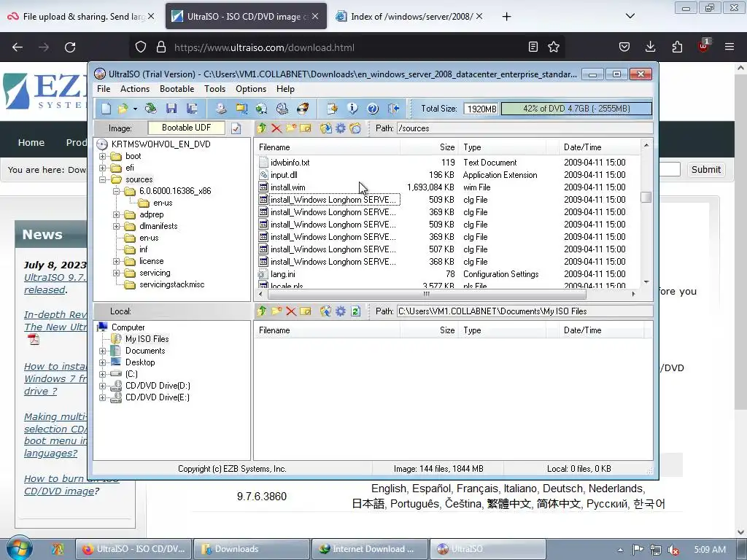Click the Windows Start orb

point(19,548)
